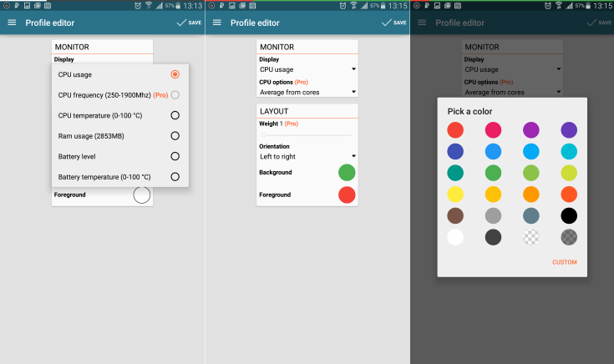Viewport: 614px width, 364px height.
Task: Pick the light green color swatch
Action: pos(531,173)
